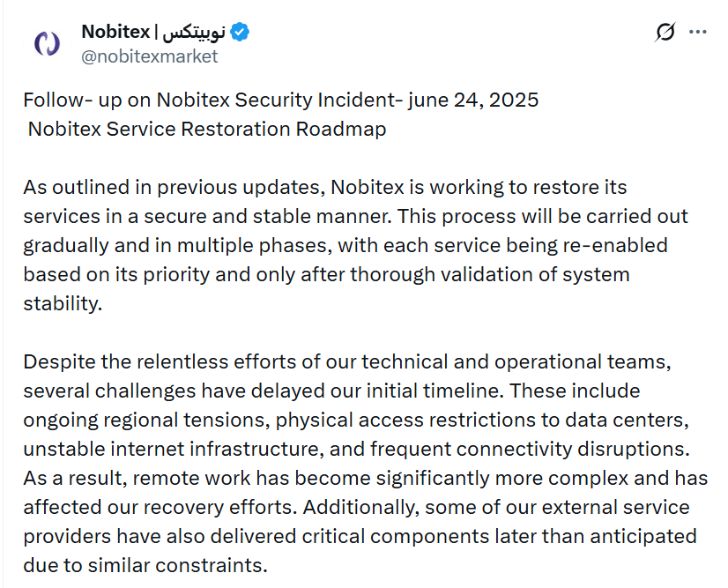The height and width of the screenshot is (588, 728).
Task: Click the "Nobitex" display name
Action: (x=115, y=33)
